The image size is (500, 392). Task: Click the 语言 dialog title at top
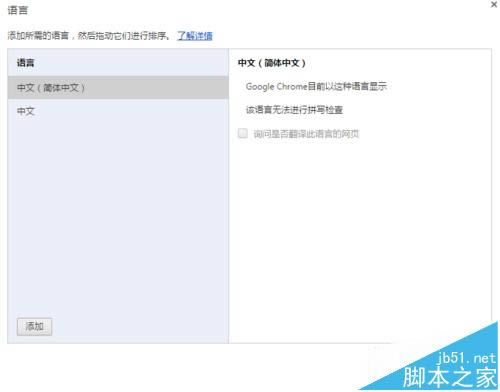click(18, 10)
